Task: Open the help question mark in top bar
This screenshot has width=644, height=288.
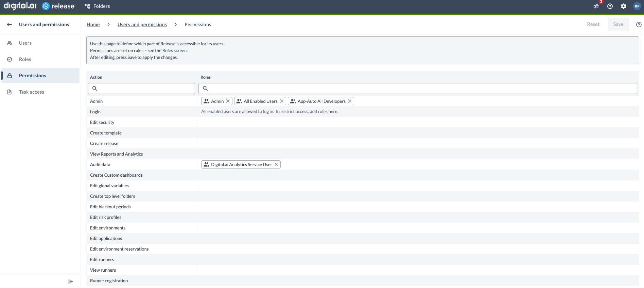Action: (610, 6)
